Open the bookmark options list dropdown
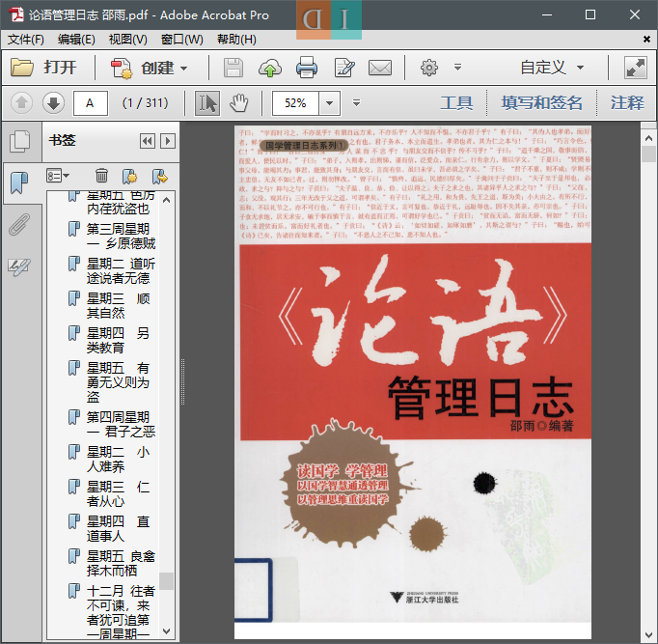 (58, 176)
